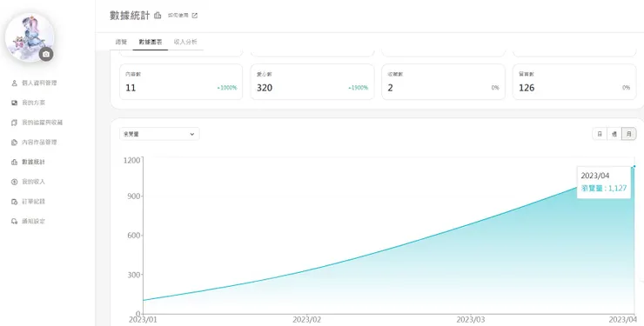The image size is (644, 326).
Task: Click the profile avatar picture
Action: pyautogui.click(x=30, y=37)
